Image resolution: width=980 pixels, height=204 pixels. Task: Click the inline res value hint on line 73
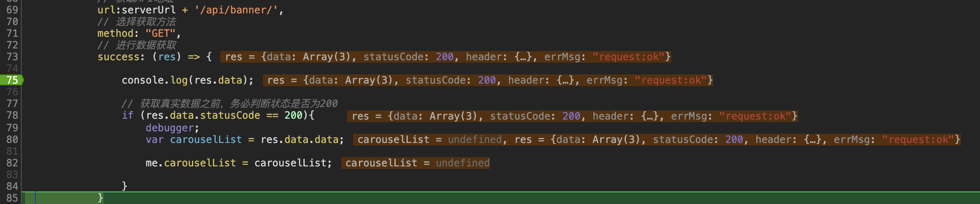446,56
